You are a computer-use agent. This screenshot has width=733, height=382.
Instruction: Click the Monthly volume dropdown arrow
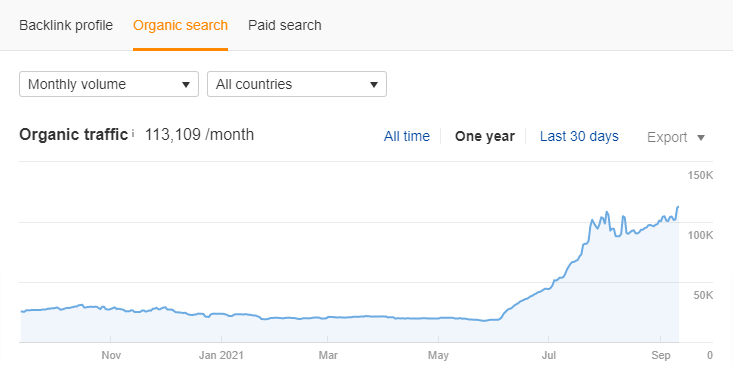click(186, 85)
